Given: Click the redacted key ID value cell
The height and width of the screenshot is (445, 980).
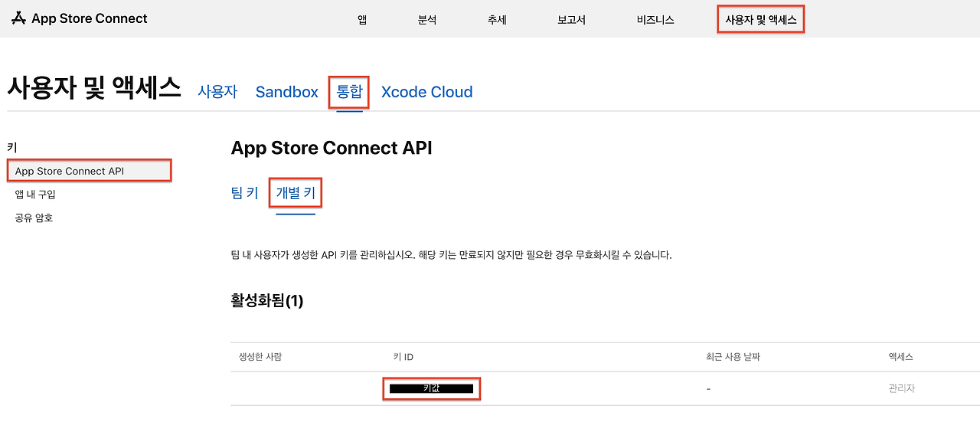Looking at the screenshot, I should (431, 388).
